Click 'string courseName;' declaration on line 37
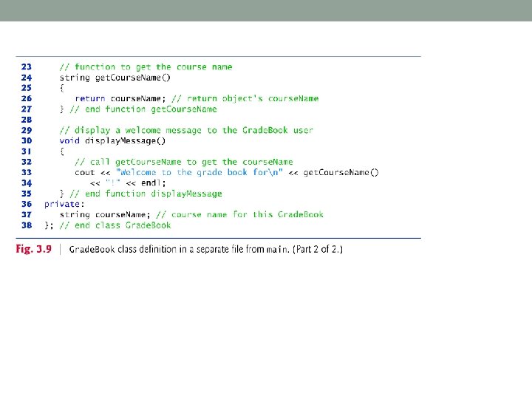The image size is (532, 399). click(x=105, y=215)
